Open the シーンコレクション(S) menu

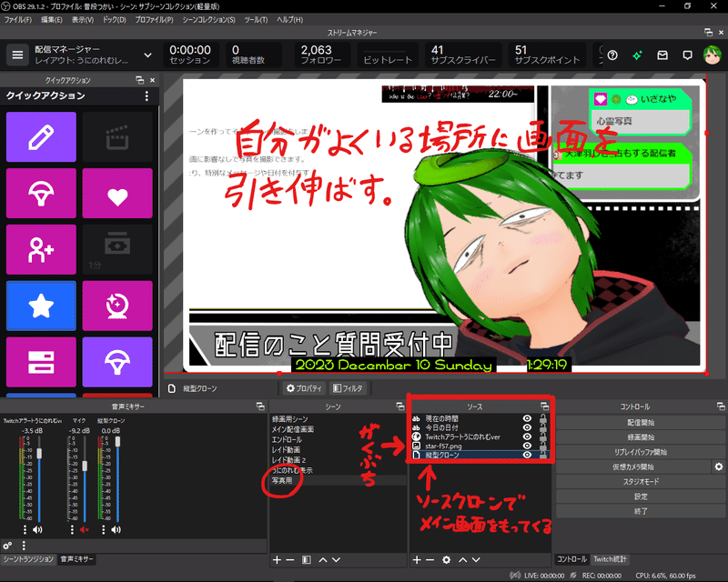coord(208,20)
